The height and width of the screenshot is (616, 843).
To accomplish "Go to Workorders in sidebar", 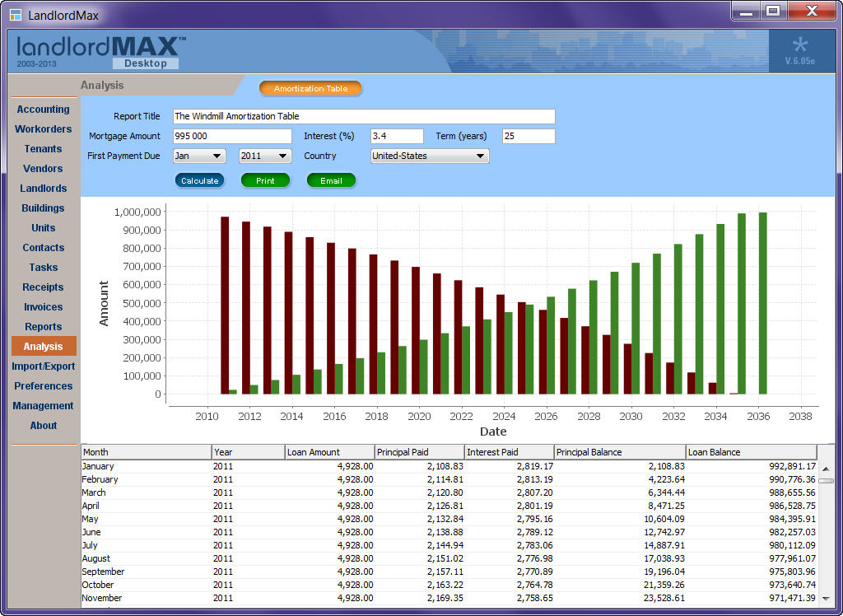I will [x=43, y=129].
